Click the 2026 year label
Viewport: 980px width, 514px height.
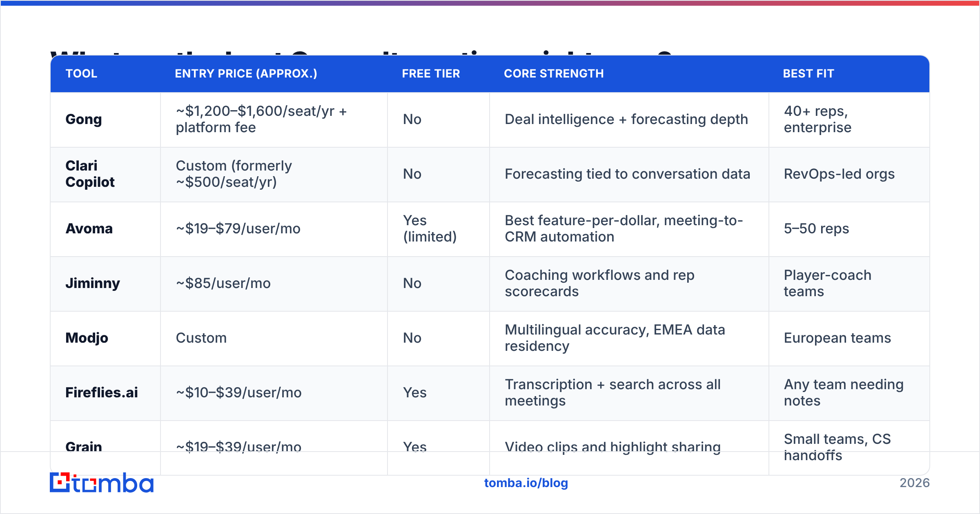tap(915, 483)
